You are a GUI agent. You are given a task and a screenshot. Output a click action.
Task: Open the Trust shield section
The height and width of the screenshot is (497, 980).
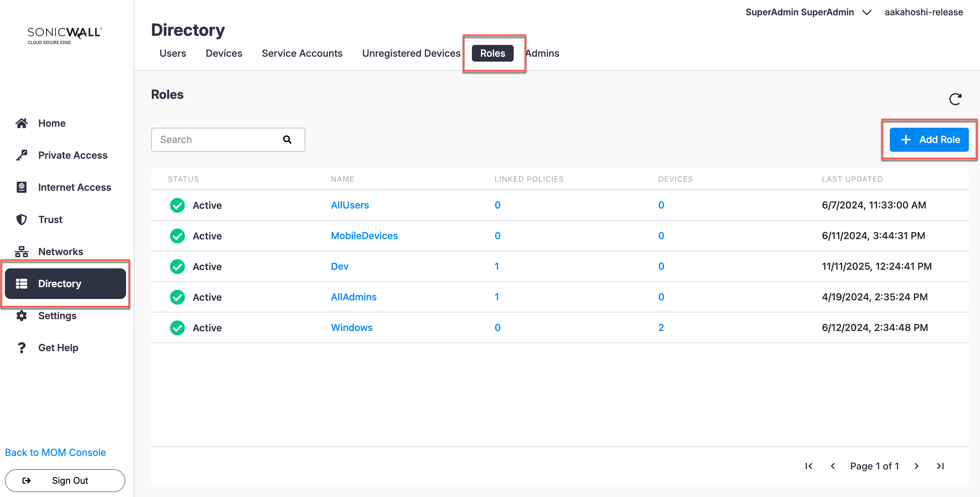pyautogui.click(x=50, y=219)
